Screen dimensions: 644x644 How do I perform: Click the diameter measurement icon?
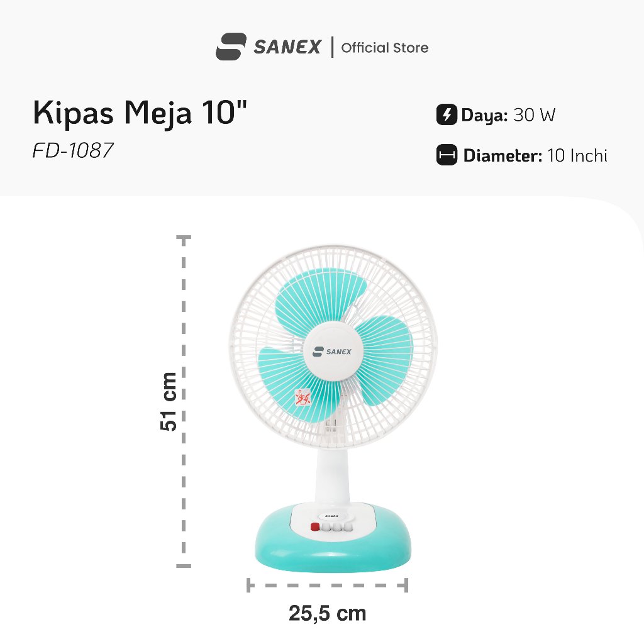(x=446, y=155)
